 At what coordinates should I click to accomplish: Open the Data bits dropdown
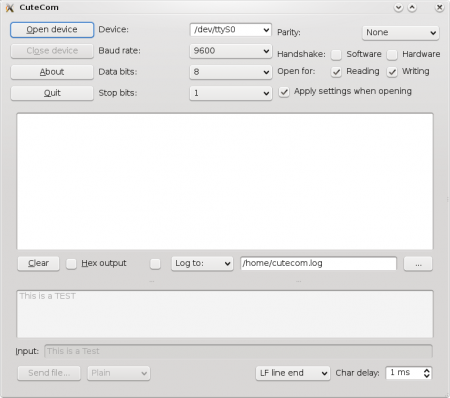(231, 72)
